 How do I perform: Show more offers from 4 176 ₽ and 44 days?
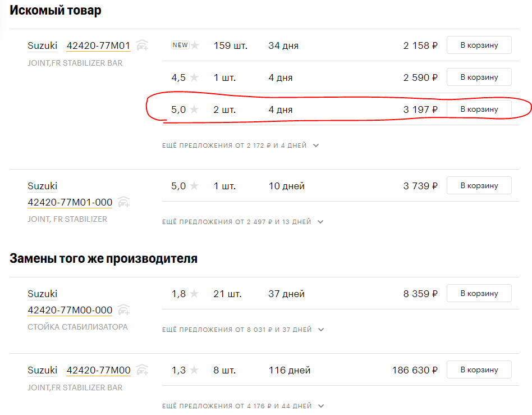(243, 406)
